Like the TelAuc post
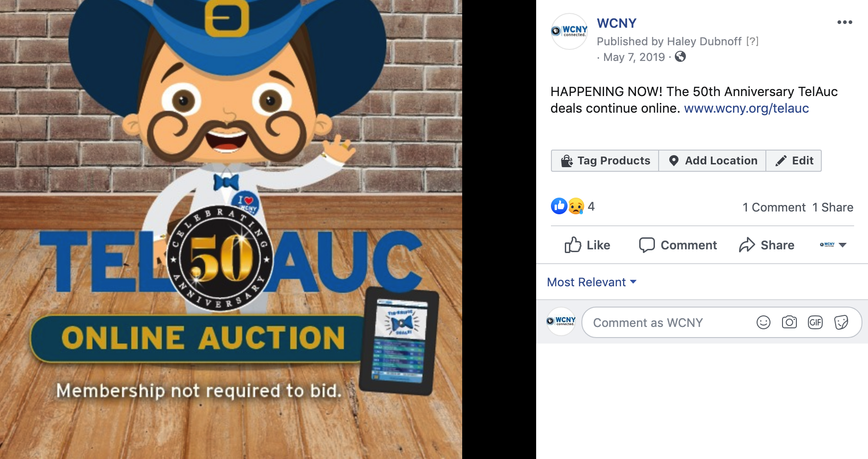 pos(587,245)
